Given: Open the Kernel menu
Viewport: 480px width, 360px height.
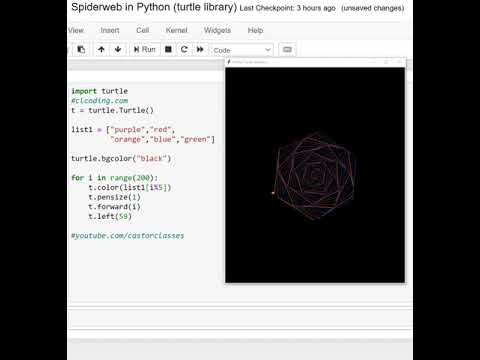Looking at the screenshot, I should (176, 30).
